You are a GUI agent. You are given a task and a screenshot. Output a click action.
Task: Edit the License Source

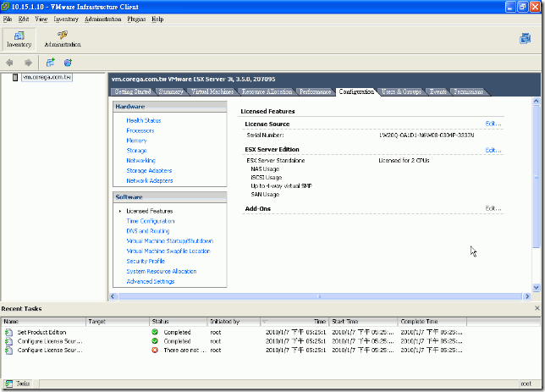point(493,124)
